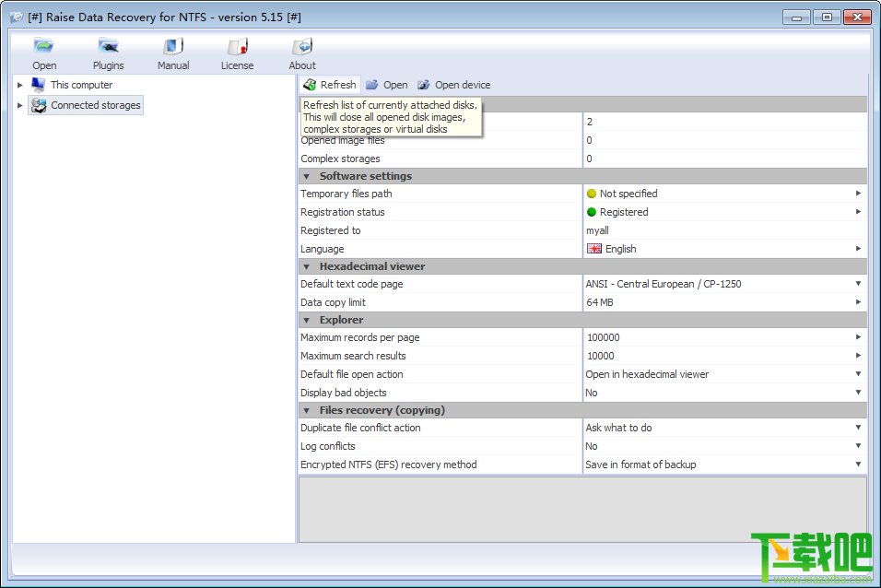This screenshot has height=588, width=881.
Task: Open the Language submenu arrow
Action: coord(858,249)
